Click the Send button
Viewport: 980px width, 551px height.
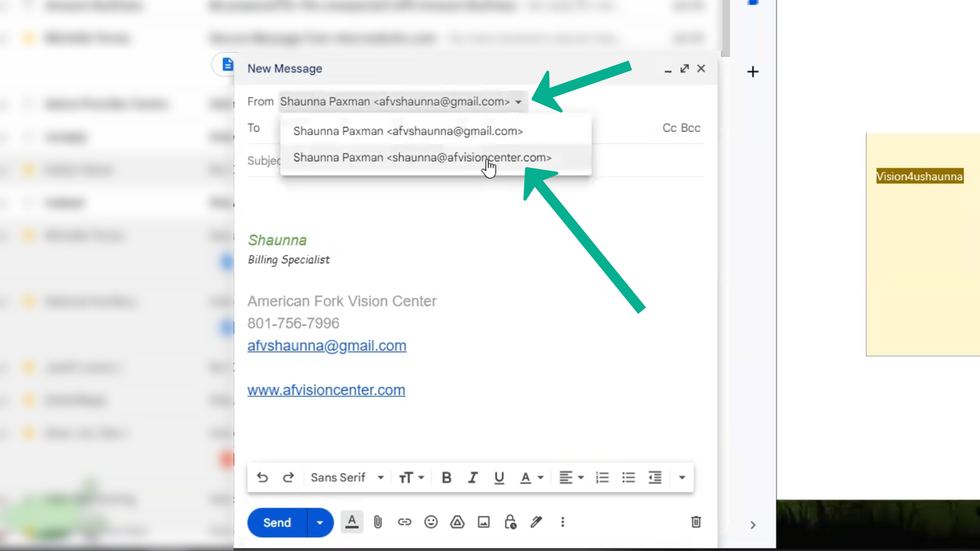coord(277,522)
